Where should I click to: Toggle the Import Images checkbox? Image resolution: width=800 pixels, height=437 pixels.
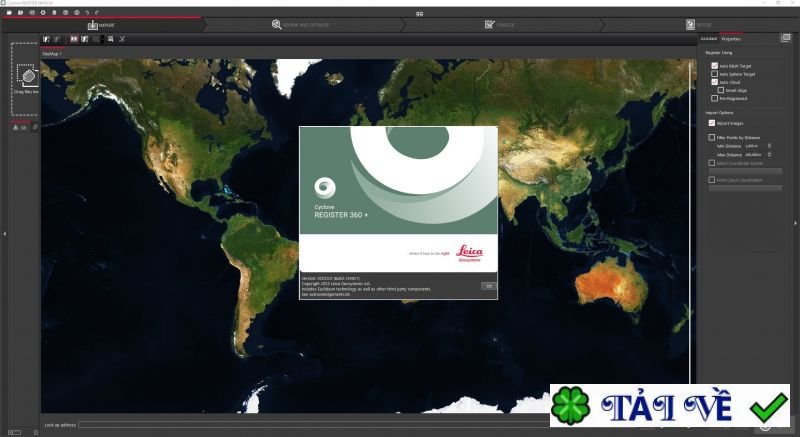(712, 123)
